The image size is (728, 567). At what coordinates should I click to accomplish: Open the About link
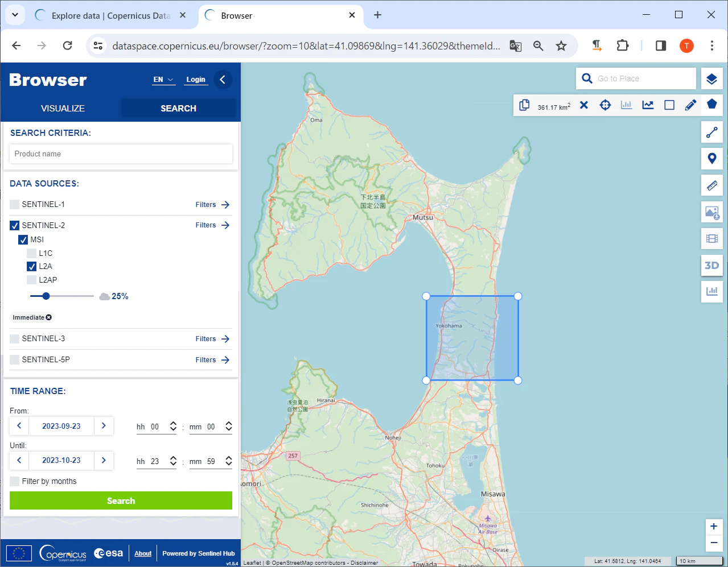(x=143, y=553)
